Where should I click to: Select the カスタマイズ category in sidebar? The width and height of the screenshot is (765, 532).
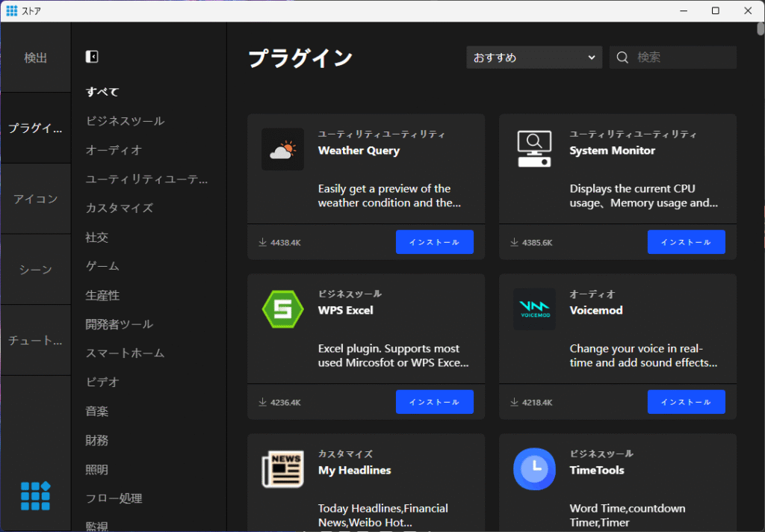120,208
